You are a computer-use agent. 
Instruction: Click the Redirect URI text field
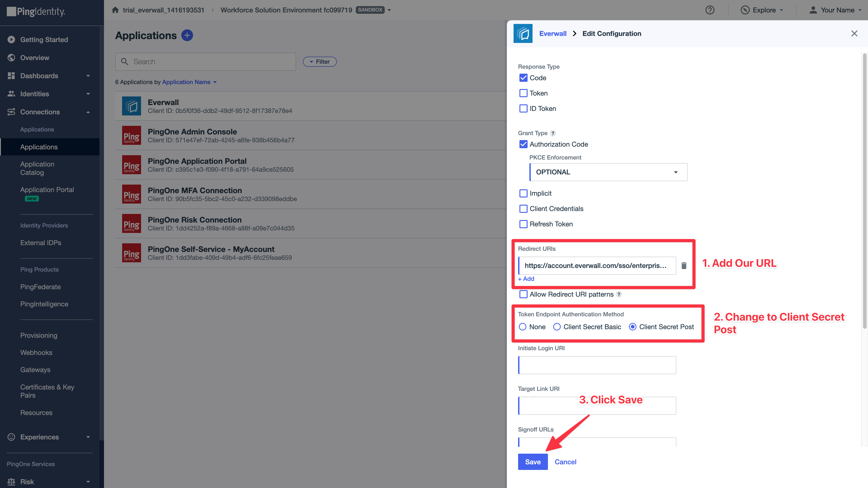[597, 266]
